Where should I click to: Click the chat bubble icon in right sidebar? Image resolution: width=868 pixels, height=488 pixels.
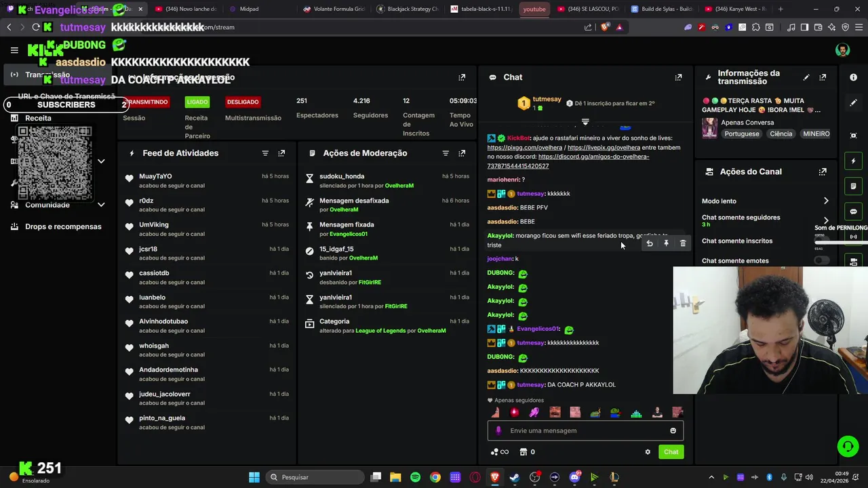pyautogui.click(x=854, y=211)
